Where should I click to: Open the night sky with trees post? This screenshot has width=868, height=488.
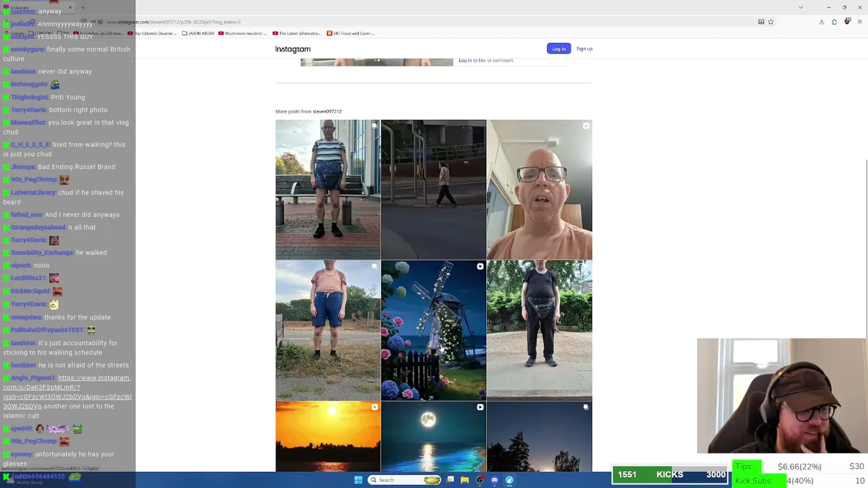539,436
